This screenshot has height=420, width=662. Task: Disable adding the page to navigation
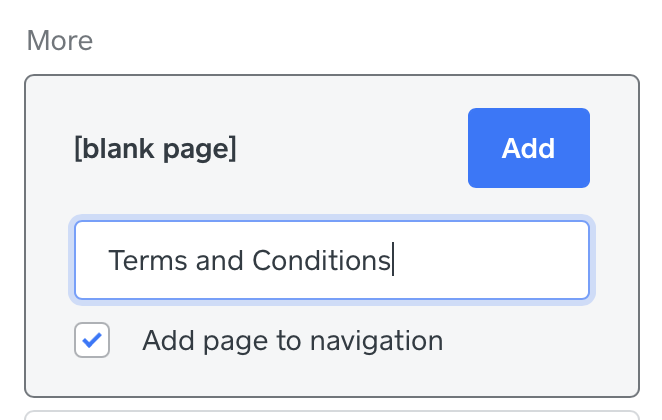point(92,341)
